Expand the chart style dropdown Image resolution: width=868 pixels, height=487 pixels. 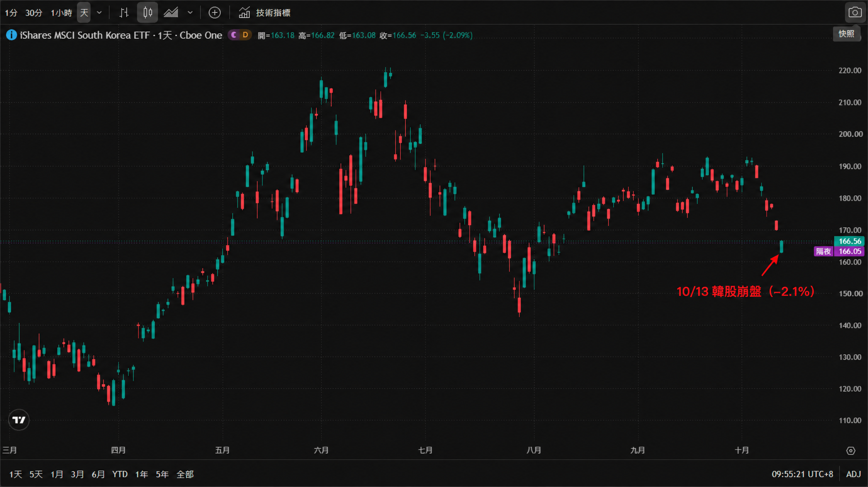pos(190,13)
